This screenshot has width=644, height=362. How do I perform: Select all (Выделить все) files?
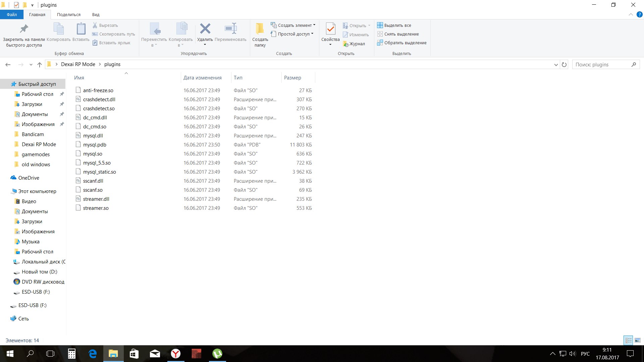tap(394, 25)
